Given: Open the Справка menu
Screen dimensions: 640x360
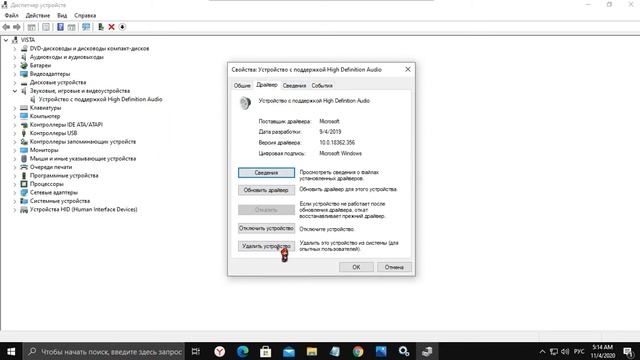Looking at the screenshot, I should [85, 15].
